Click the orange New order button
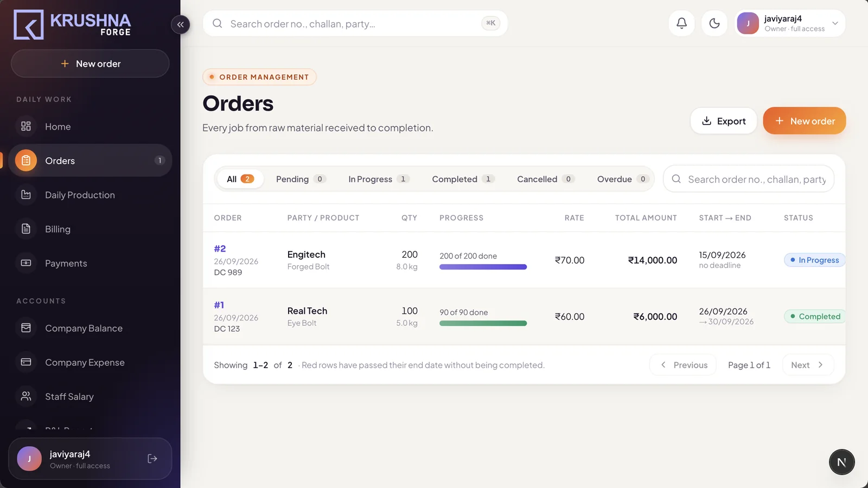 [x=805, y=121]
